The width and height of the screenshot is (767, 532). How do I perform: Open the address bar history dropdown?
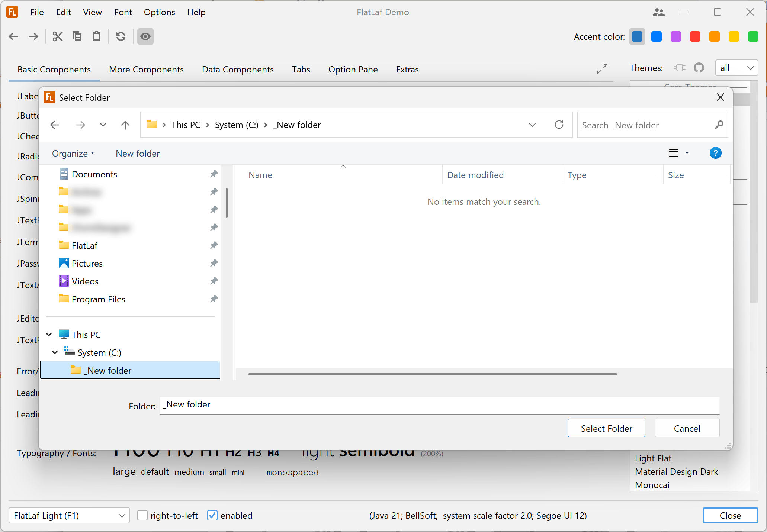tap(532, 125)
